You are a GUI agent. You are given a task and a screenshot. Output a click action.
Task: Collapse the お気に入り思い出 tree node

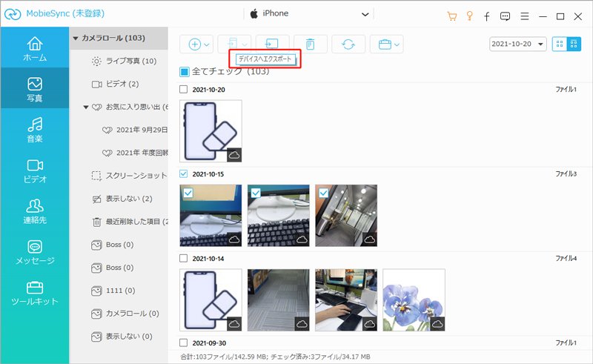tap(86, 107)
